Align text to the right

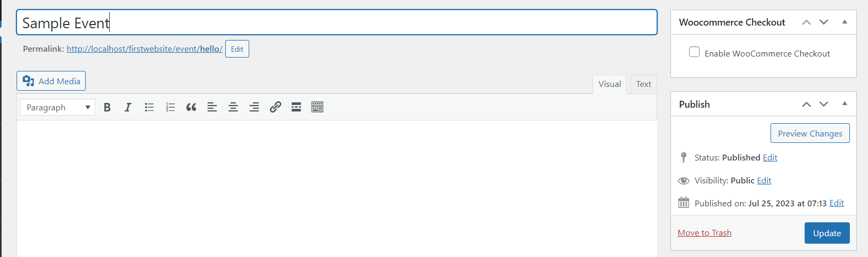(x=254, y=107)
